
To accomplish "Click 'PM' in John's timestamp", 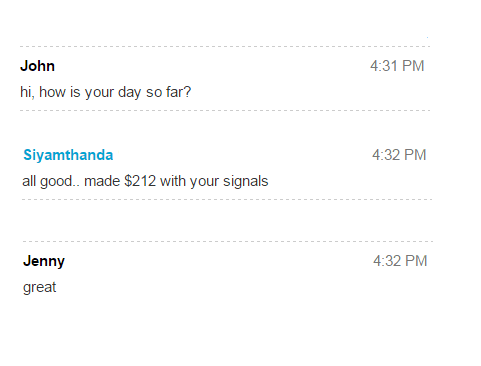I will 413,66.
